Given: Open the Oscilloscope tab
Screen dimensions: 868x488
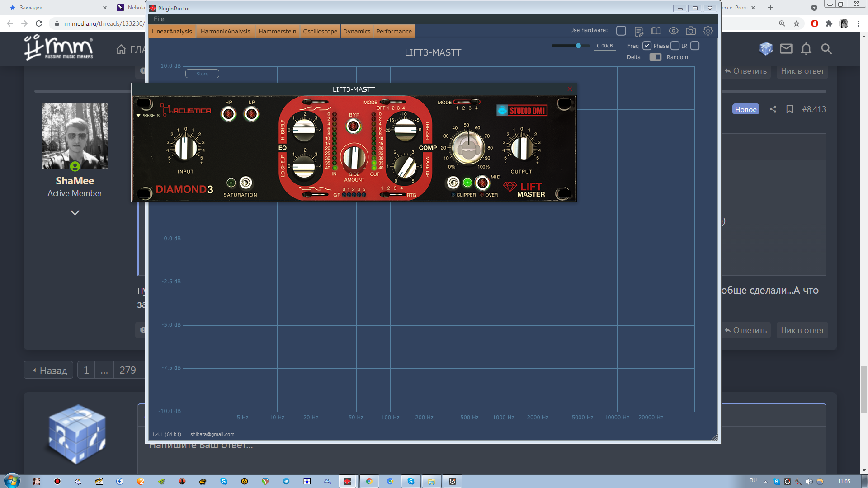Looking at the screenshot, I should [x=320, y=31].
